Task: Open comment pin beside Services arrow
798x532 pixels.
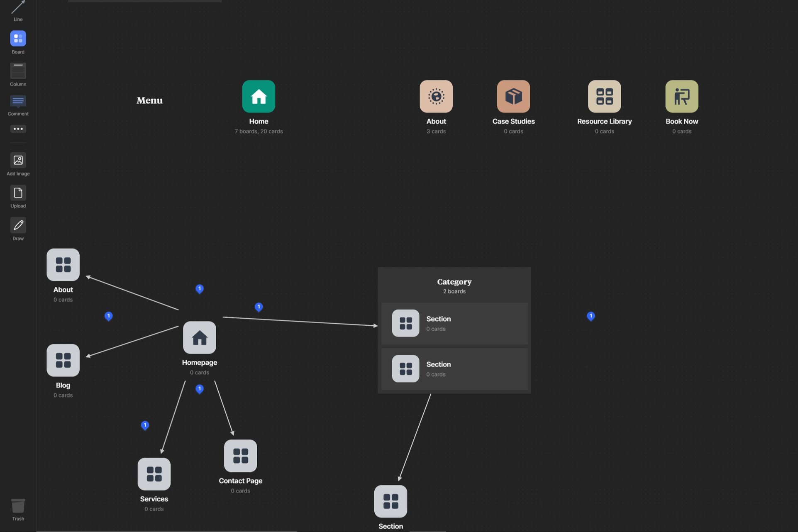Action: coord(145,425)
